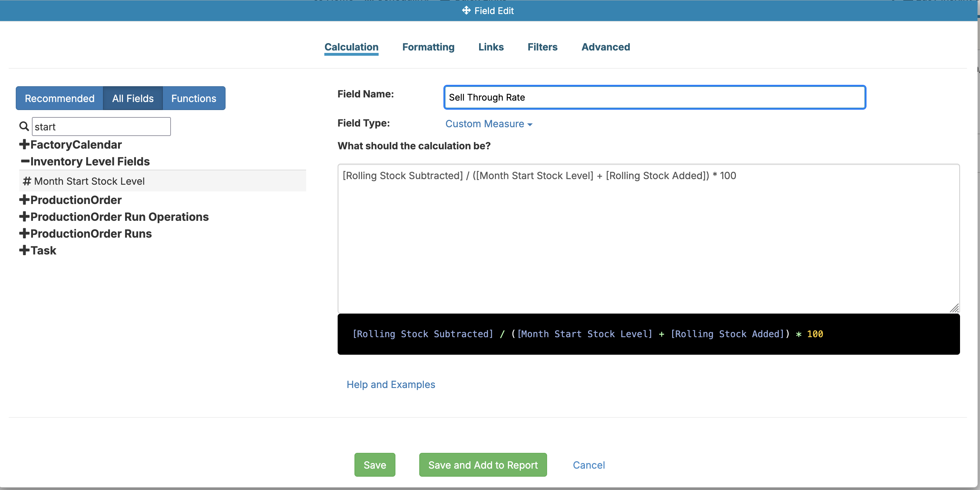Expand ProductionOrder Run Operations group
The height and width of the screenshot is (490, 980).
pos(25,217)
